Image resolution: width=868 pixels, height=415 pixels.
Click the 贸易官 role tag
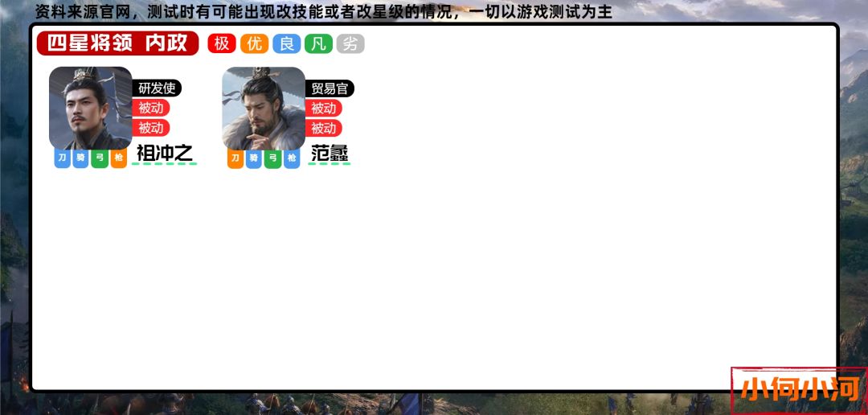[330, 88]
